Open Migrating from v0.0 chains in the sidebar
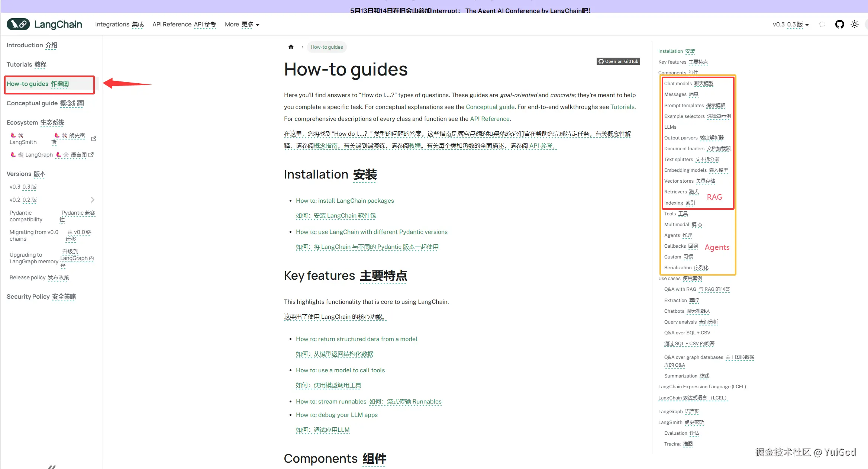The height and width of the screenshot is (469, 868). [51, 235]
